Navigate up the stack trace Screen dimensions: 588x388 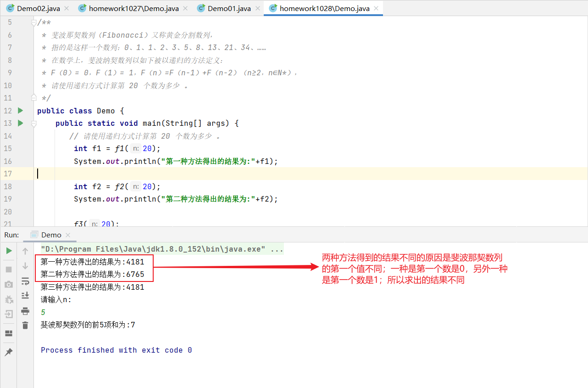click(x=25, y=251)
